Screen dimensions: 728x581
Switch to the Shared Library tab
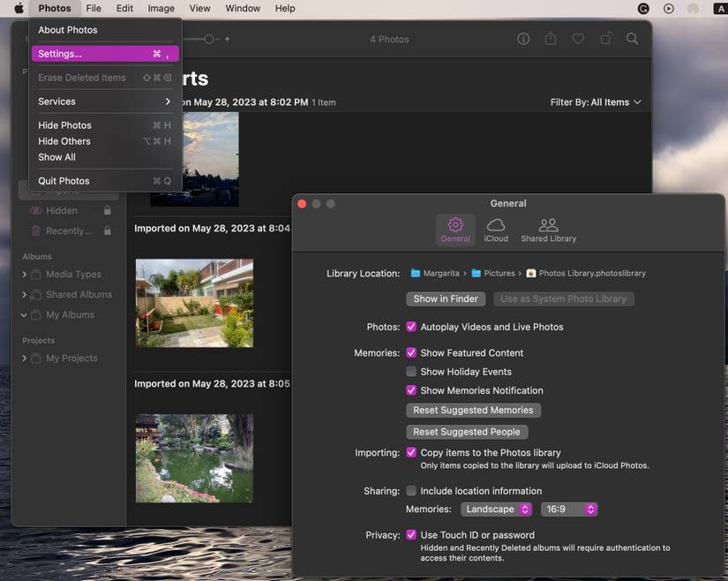pyautogui.click(x=548, y=230)
